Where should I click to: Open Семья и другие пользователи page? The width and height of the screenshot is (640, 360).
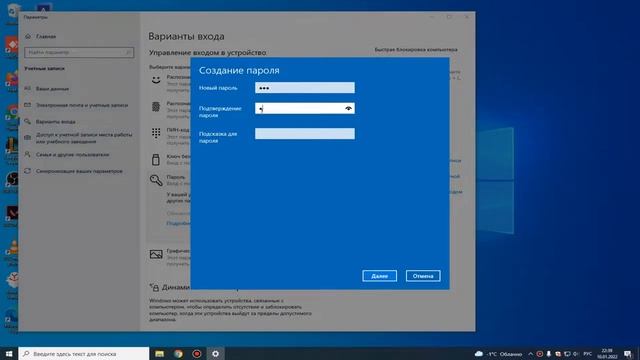(x=72, y=155)
